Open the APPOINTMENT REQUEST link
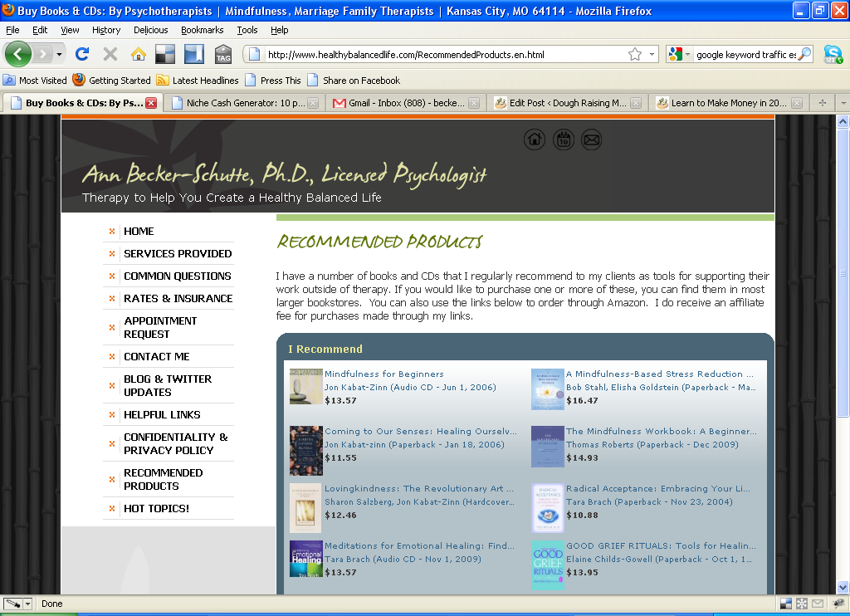850x616 pixels. pyautogui.click(x=160, y=328)
